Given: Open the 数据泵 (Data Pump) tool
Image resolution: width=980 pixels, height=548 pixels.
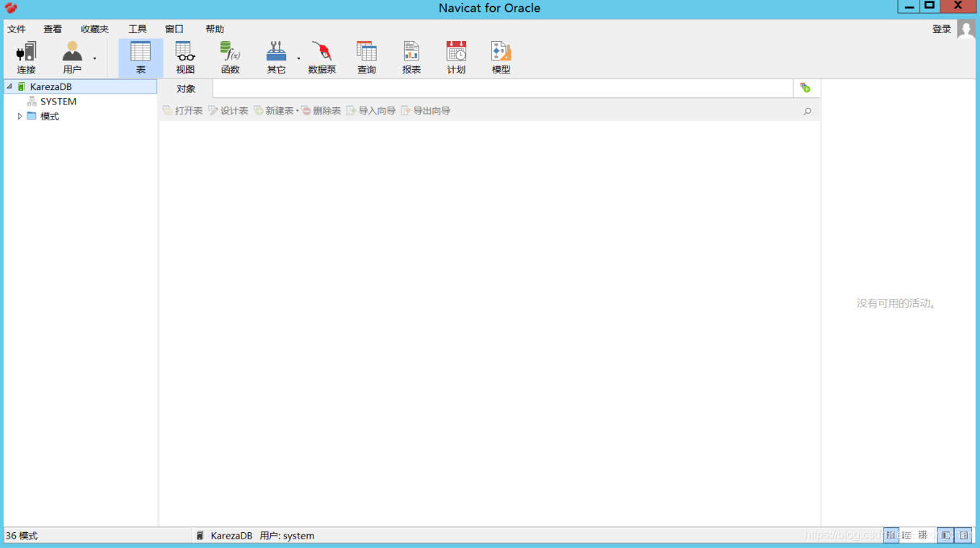Looking at the screenshot, I should (322, 58).
